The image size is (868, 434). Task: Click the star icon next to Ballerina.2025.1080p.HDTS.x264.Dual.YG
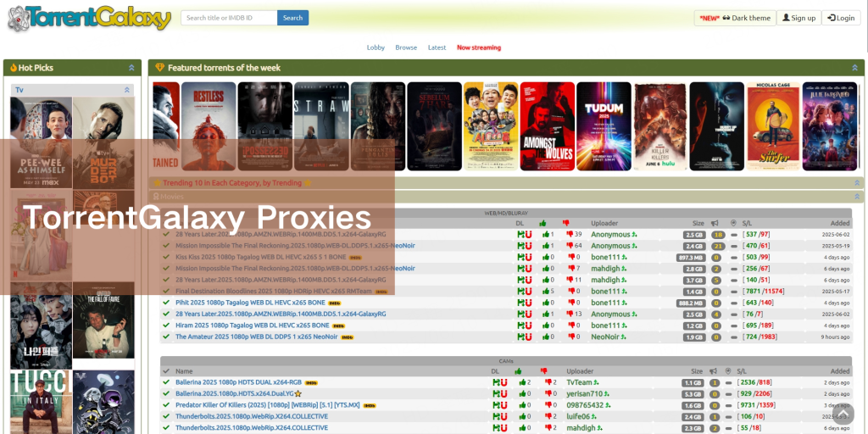click(x=298, y=393)
